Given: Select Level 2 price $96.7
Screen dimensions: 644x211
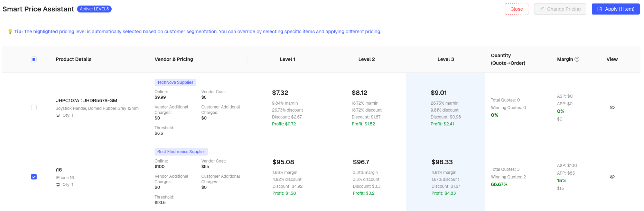Looking at the screenshot, I should click(x=361, y=162).
